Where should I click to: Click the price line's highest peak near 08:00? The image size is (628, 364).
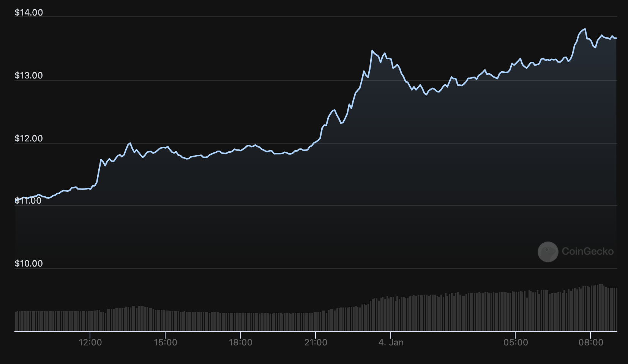[x=585, y=29]
